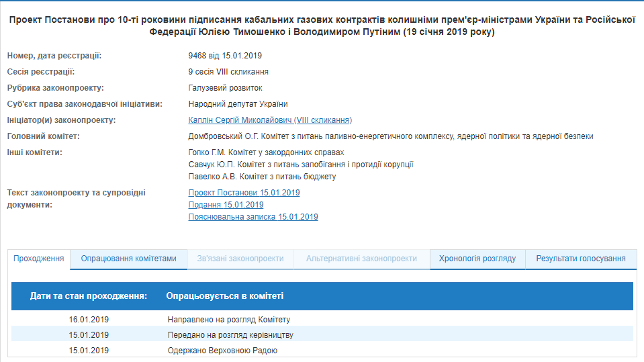Open Пояснювальна записка 15.01.2019 link
The height and width of the screenshot is (362, 644).
pyautogui.click(x=253, y=217)
